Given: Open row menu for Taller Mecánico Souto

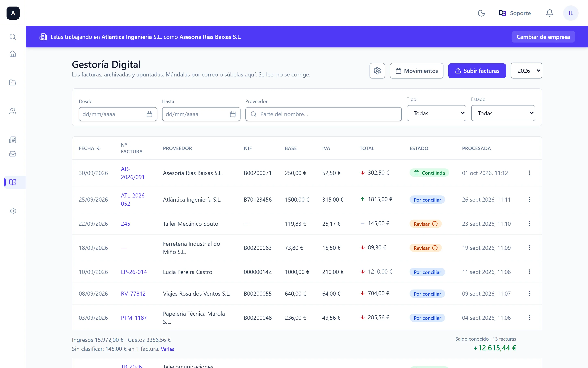Looking at the screenshot, I should (x=529, y=224).
